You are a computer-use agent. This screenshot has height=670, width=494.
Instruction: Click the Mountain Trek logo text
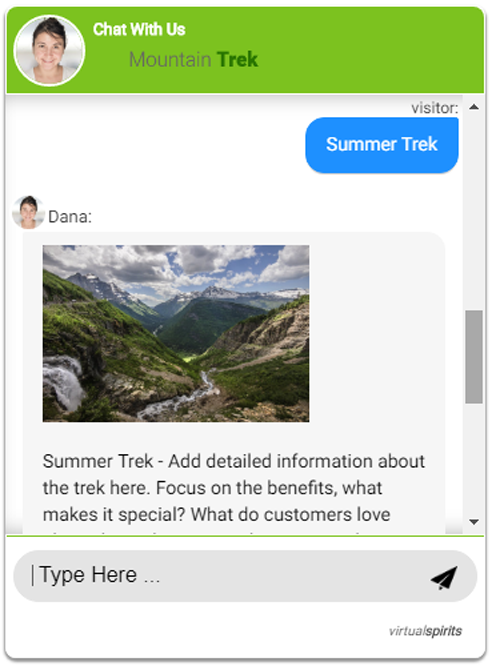click(x=194, y=59)
